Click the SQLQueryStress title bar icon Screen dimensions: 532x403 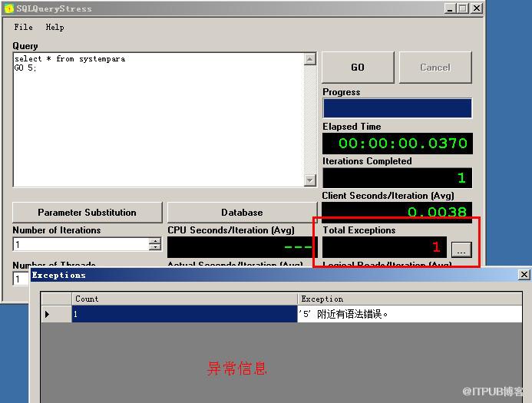[x=8, y=8]
